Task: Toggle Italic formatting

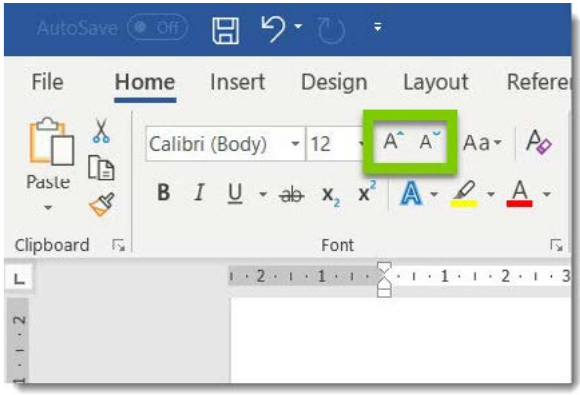Action: pyautogui.click(x=200, y=192)
